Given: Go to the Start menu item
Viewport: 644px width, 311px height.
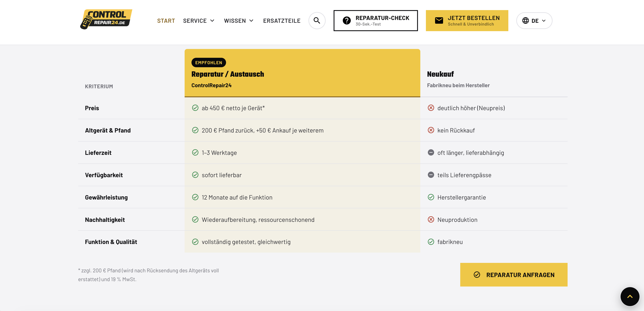Looking at the screenshot, I should [x=166, y=21].
